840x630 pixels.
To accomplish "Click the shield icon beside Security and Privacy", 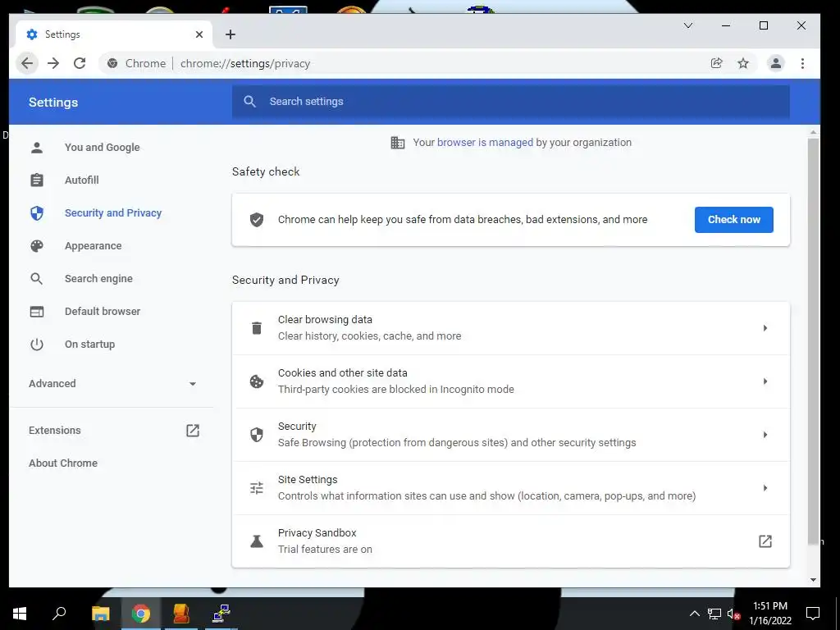I will coord(36,212).
